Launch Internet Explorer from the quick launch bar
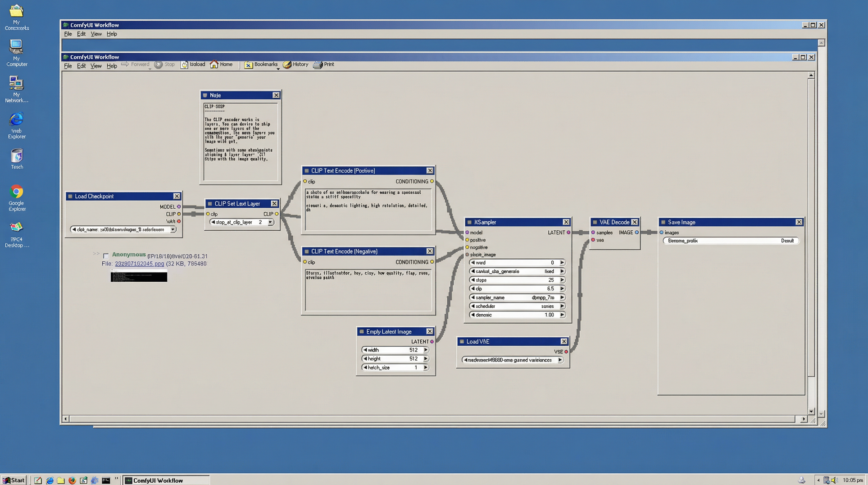The image size is (868, 485). [x=50, y=480]
